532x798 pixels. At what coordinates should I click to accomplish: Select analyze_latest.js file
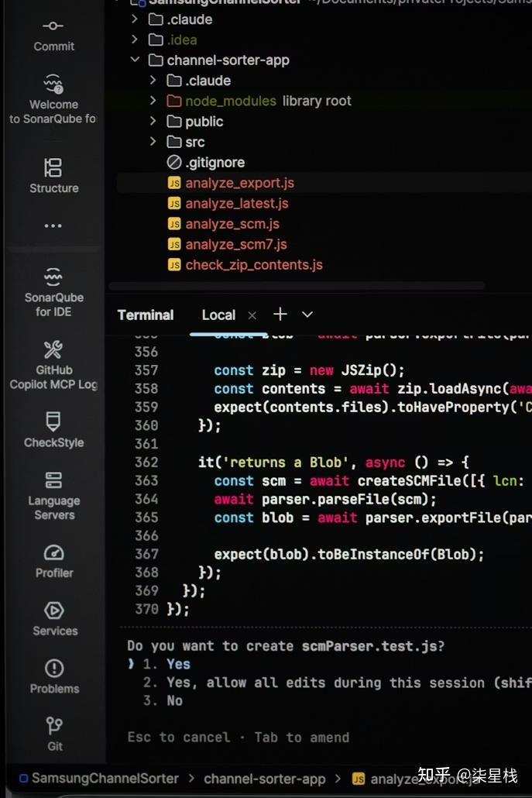coord(228,204)
